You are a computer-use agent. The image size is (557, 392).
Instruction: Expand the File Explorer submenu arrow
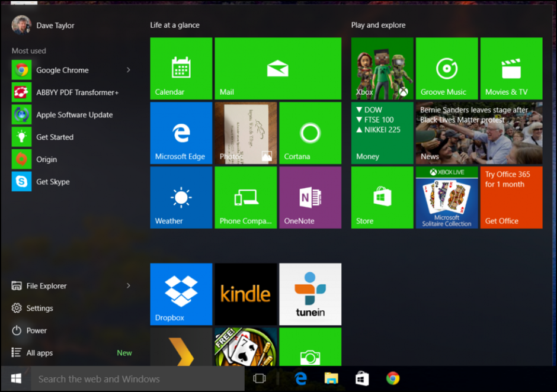(x=129, y=286)
